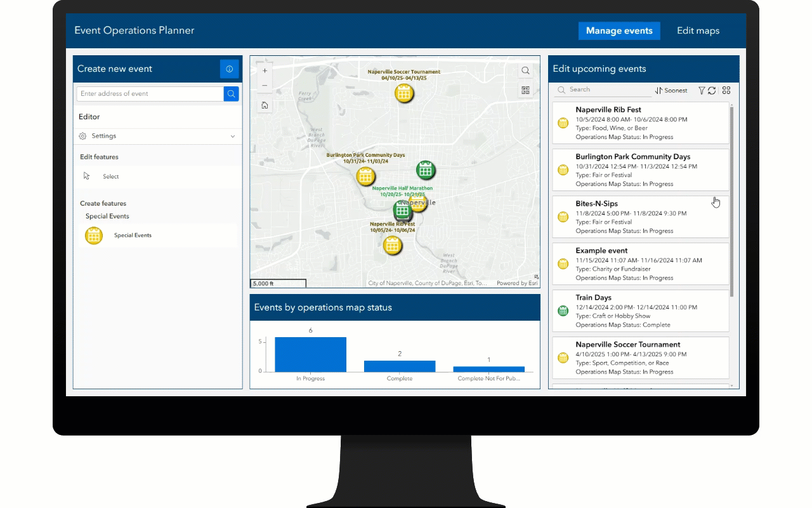This screenshot has height=508, width=812.
Task: Click 'Type: Craft or Hobby Show' text
Action: (613, 316)
